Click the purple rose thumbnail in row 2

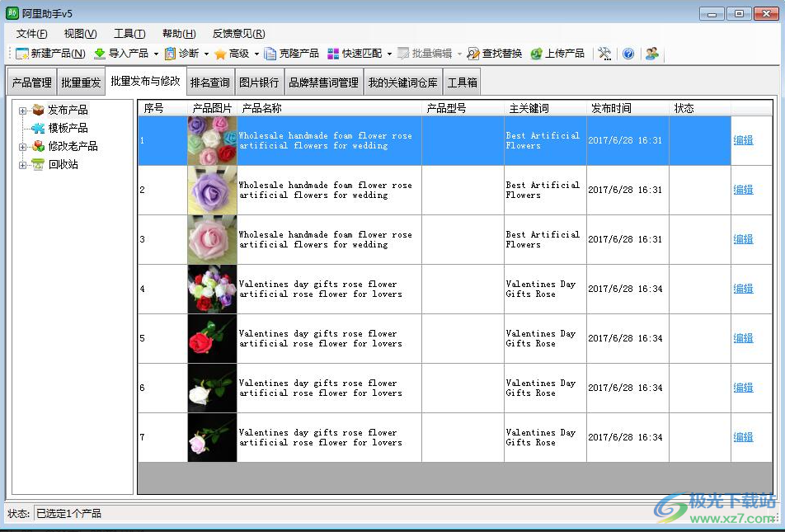(212, 190)
